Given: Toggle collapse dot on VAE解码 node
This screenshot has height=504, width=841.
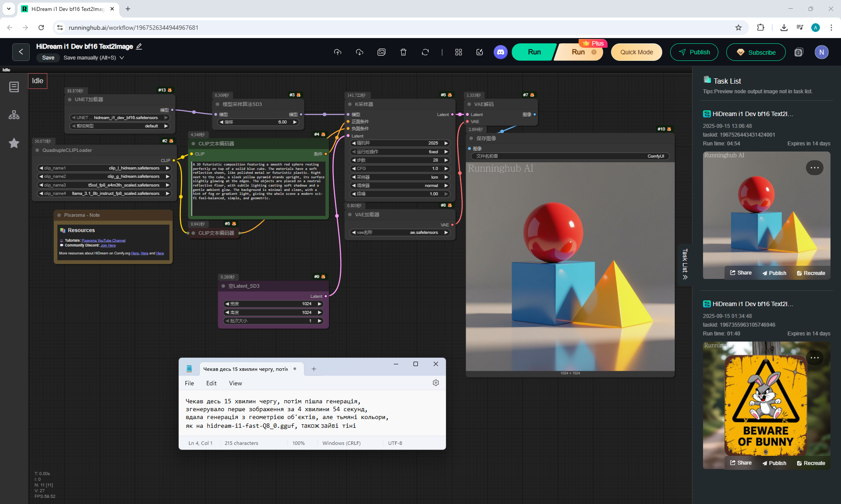Looking at the screenshot, I should [x=469, y=104].
